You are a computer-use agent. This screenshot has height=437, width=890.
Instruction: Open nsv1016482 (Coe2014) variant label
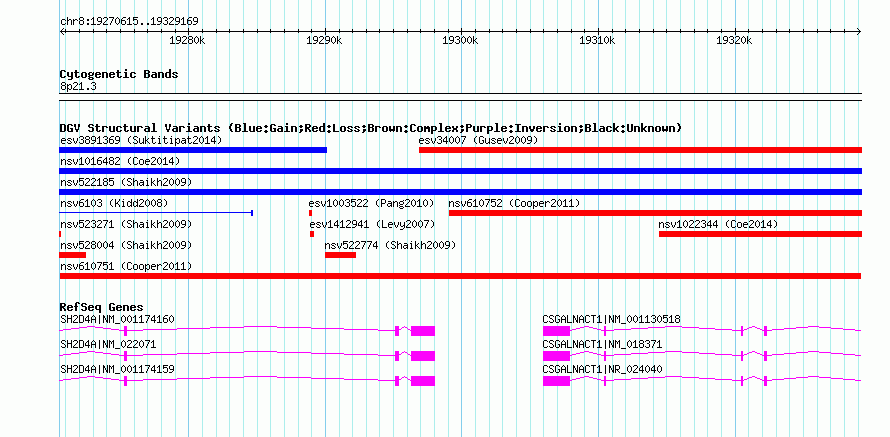(x=120, y=161)
